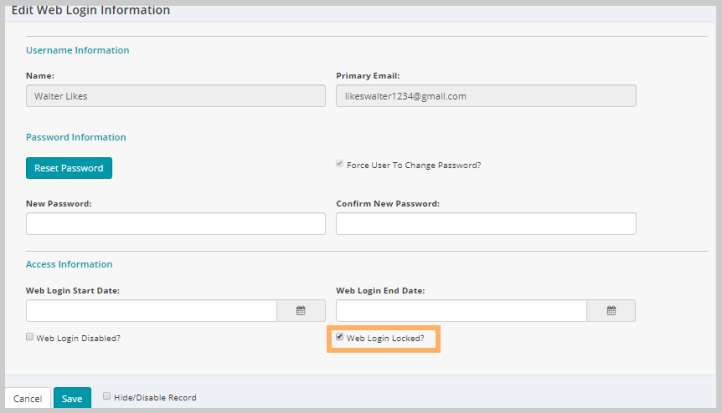Click the Edit Web Login Information title
The image size is (722, 413).
pos(91,10)
